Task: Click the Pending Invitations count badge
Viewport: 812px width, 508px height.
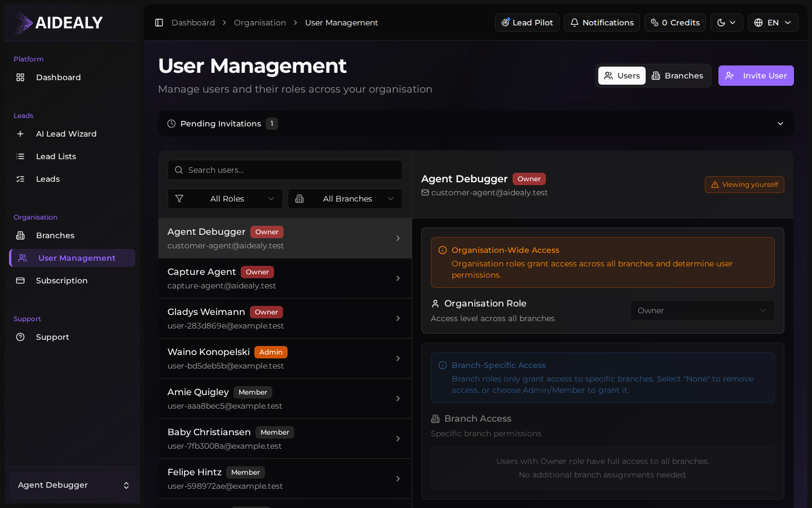Action: tap(272, 124)
